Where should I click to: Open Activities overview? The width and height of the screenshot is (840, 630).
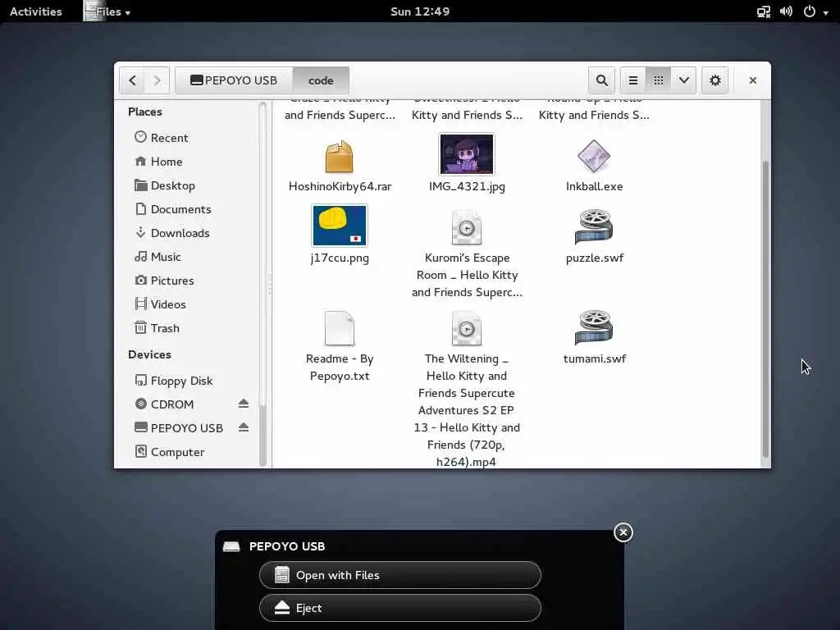[x=36, y=11]
